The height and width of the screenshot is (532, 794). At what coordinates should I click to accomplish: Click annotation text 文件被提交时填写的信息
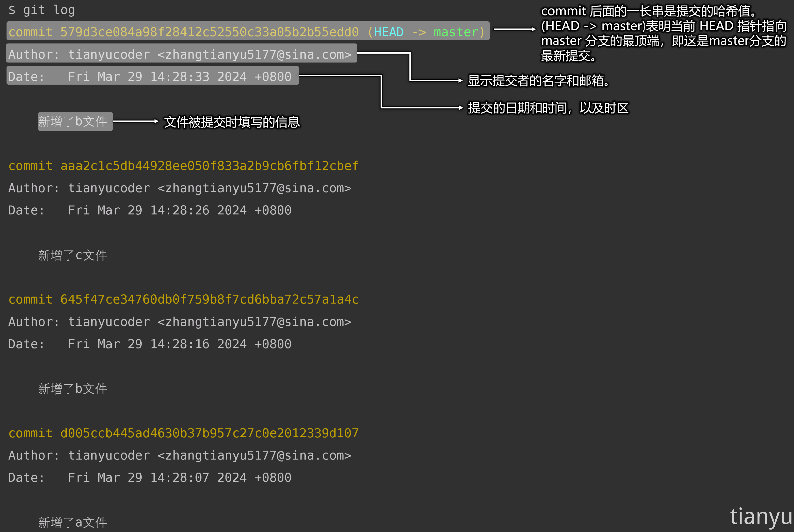point(232,122)
